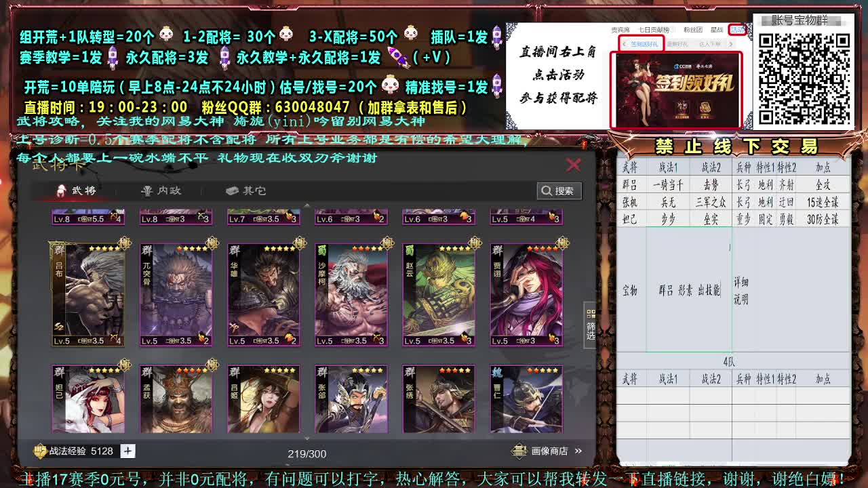Open the 其它 tab
The image size is (868, 488).
245,190
